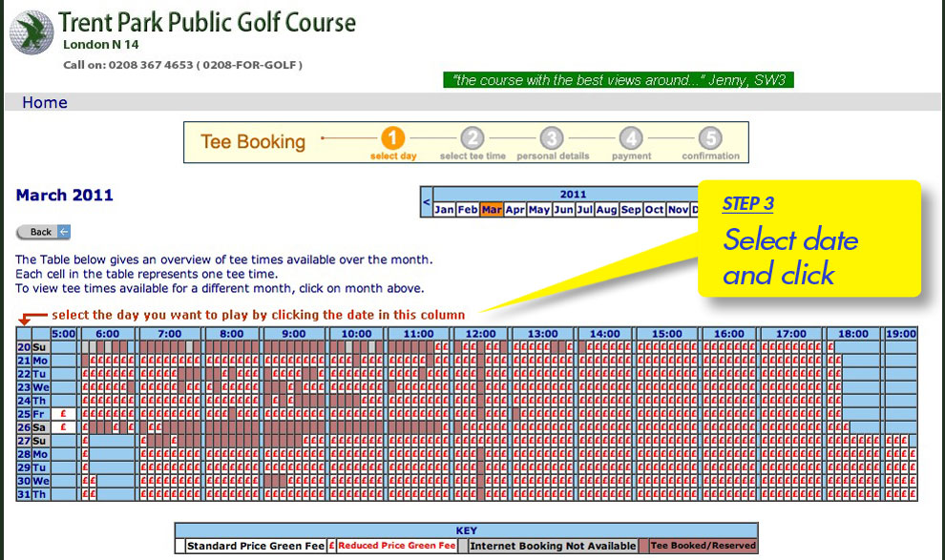Screen dimensions: 945x560
Task: Select May in the month bar
Action: [538, 210]
